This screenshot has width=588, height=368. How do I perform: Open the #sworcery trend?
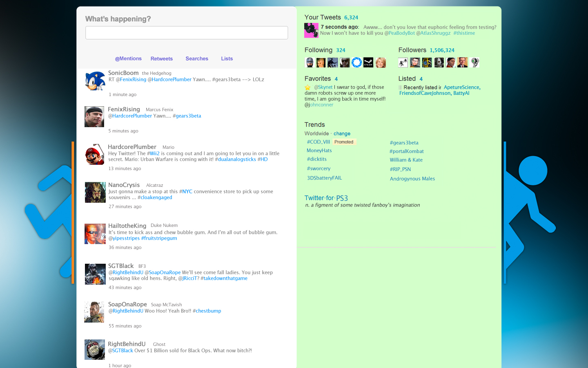pyautogui.click(x=318, y=168)
